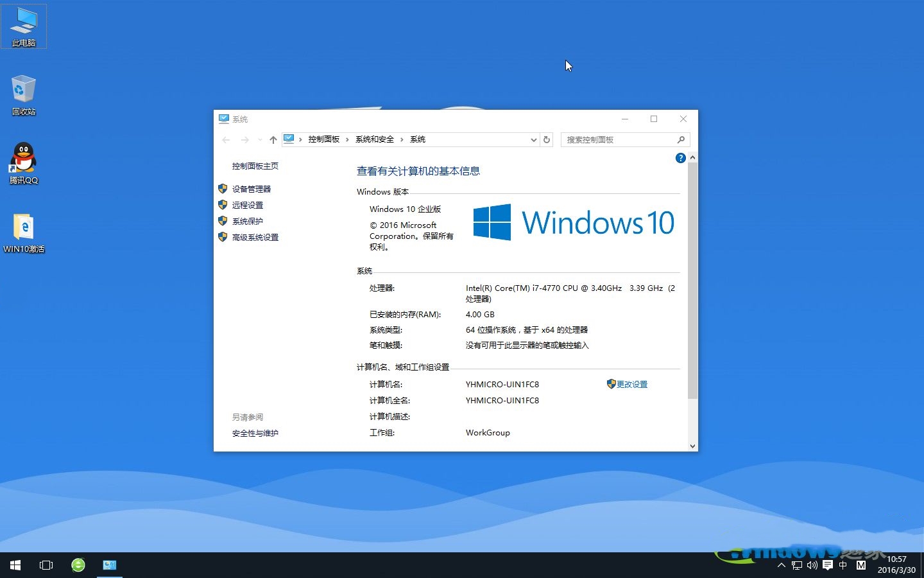Click the System window taskbar button

110,565
